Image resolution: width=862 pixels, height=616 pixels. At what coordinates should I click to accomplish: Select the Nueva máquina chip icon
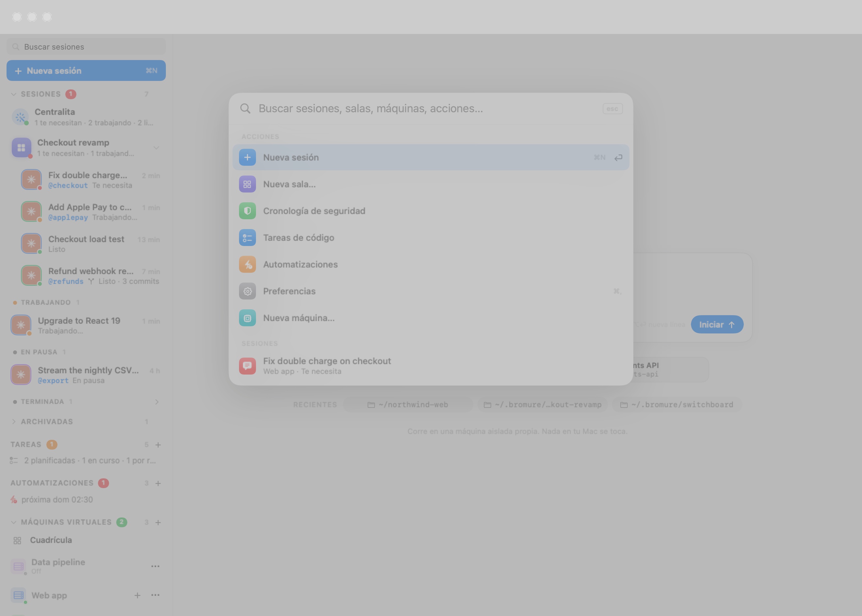247,318
